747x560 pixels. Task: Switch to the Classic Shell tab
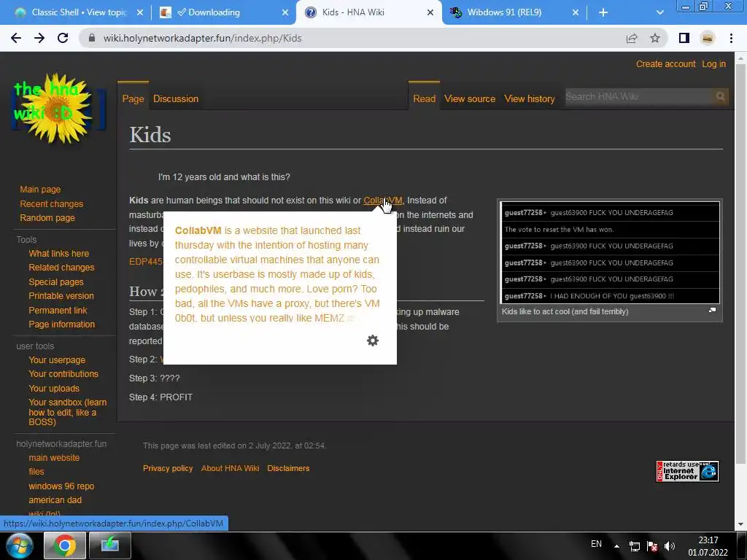pos(79,12)
